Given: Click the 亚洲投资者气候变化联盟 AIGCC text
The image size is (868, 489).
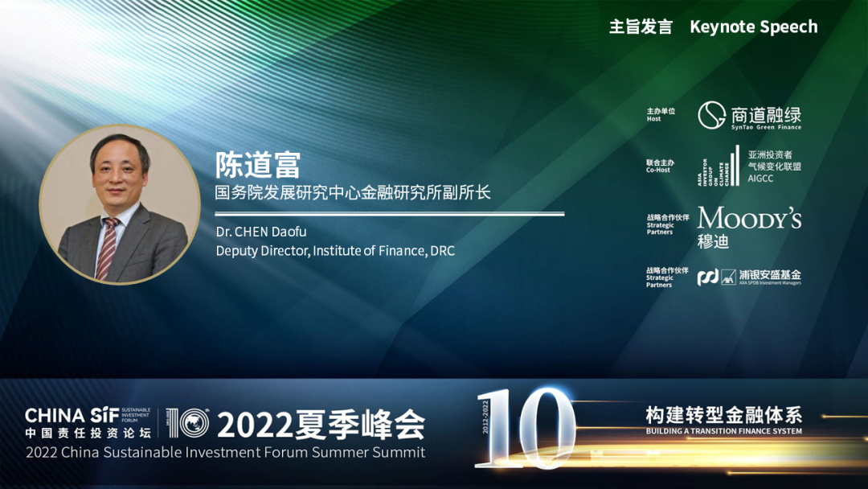Looking at the screenshot, I should [x=774, y=166].
